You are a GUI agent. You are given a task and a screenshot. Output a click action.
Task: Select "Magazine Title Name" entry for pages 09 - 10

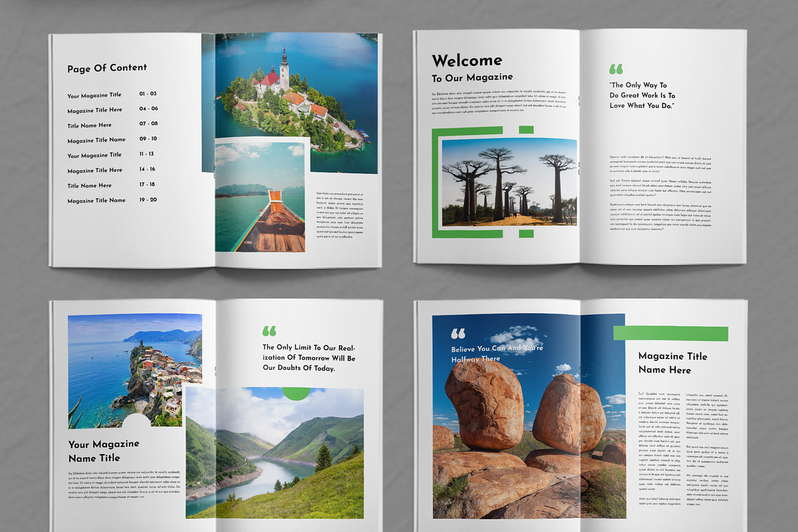[x=96, y=140]
